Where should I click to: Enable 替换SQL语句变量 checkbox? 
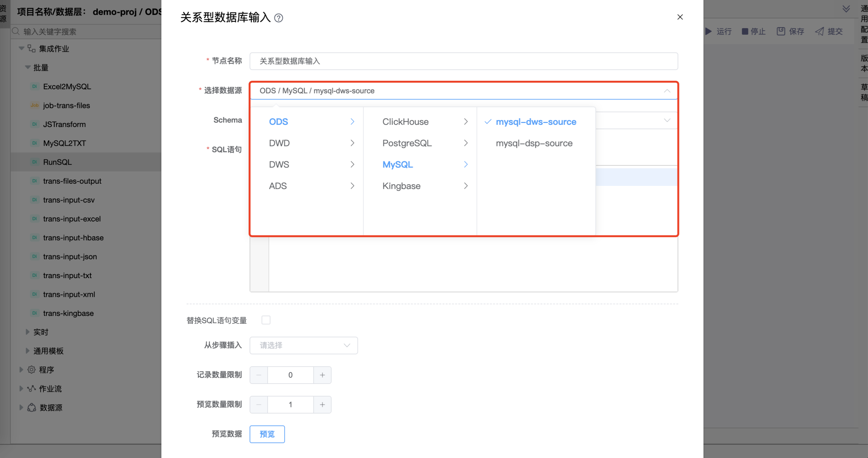pyautogui.click(x=266, y=320)
